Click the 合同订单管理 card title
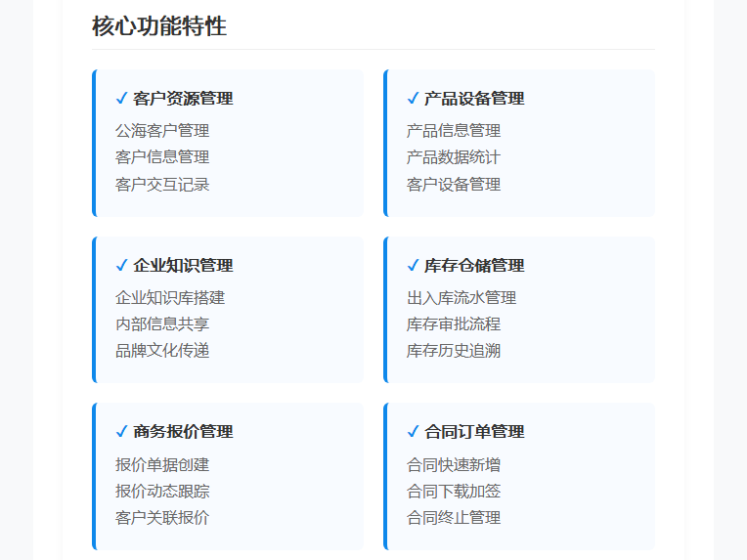Screen dimensions: 747x560 (474, 431)
